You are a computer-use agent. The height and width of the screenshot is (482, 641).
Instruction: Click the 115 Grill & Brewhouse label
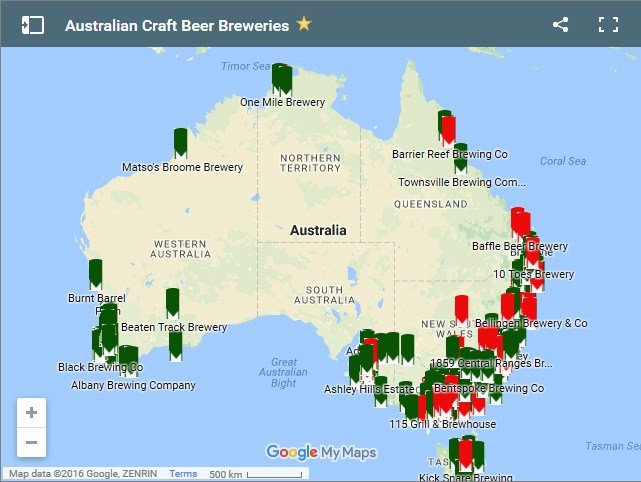click(442, 424)
